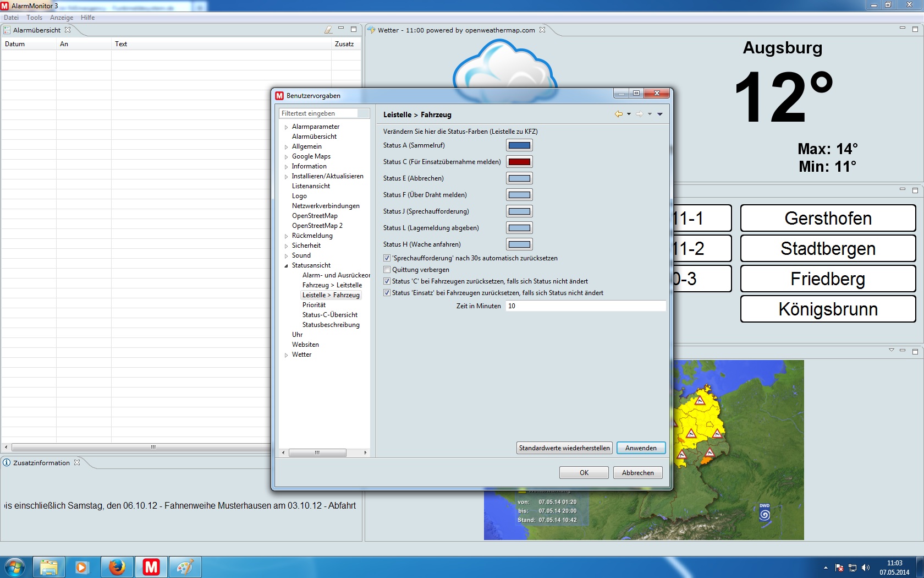The image size is (924, 578).
Task: Click the volume icon in the system tray
Action: 866,568
